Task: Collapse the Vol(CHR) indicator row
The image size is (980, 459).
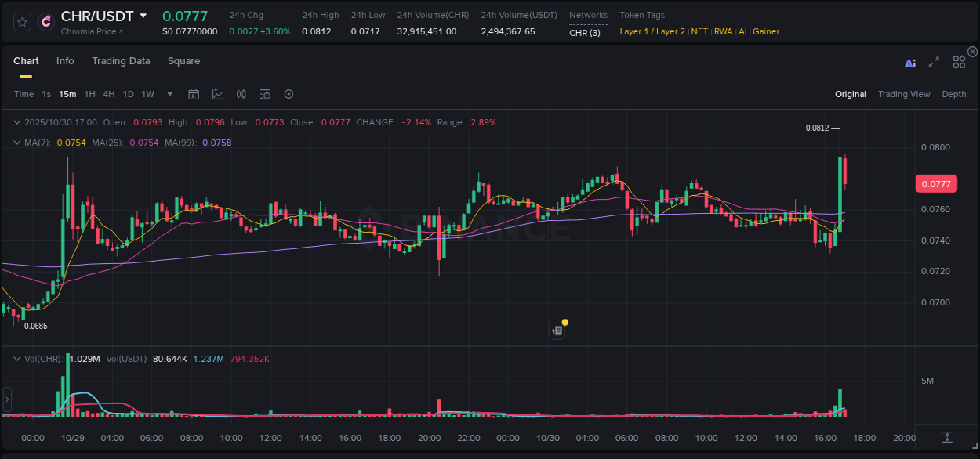Action: tap(17, 359)
